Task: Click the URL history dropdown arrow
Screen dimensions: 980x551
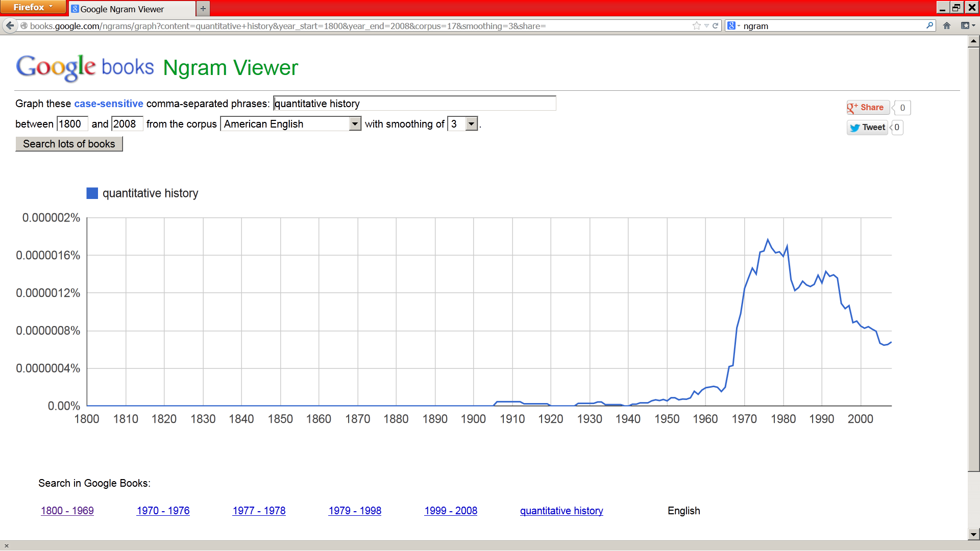Action: pyautogui.click(x=706, y=26)
